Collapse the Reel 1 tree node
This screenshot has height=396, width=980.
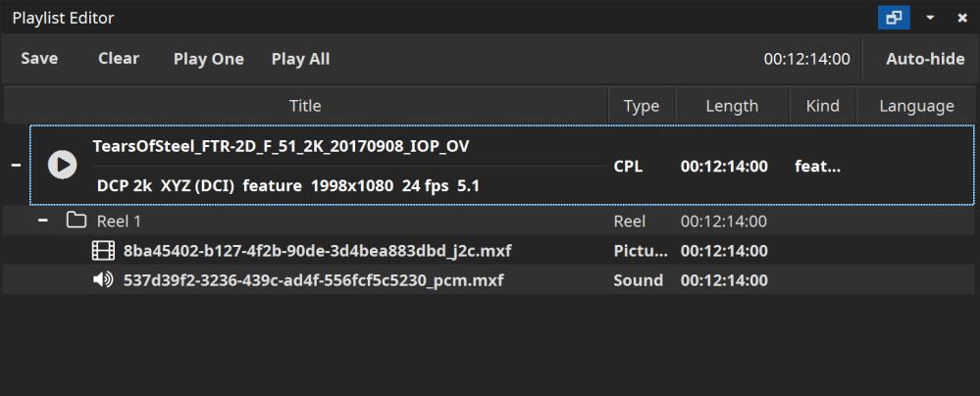coord(44,221)
